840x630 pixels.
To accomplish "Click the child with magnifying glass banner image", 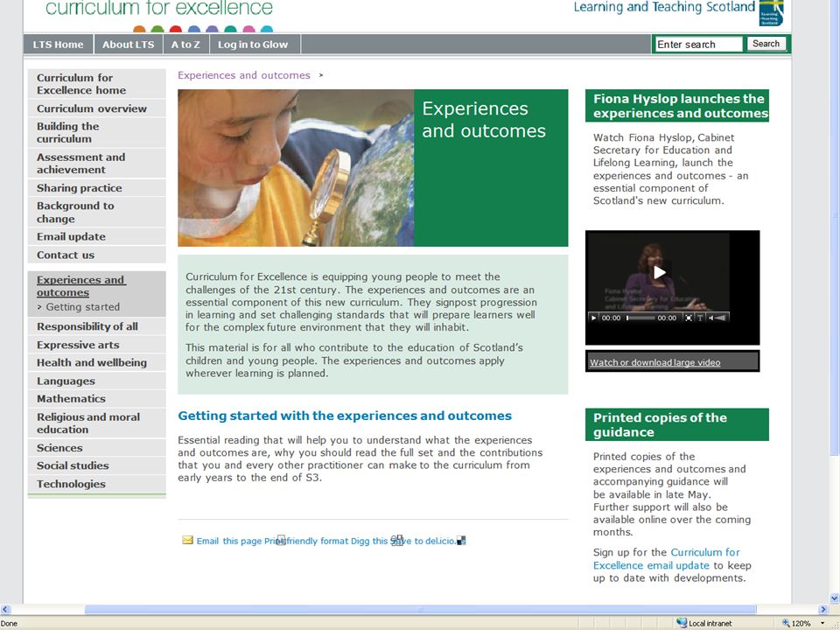I will tap(296, 168).
